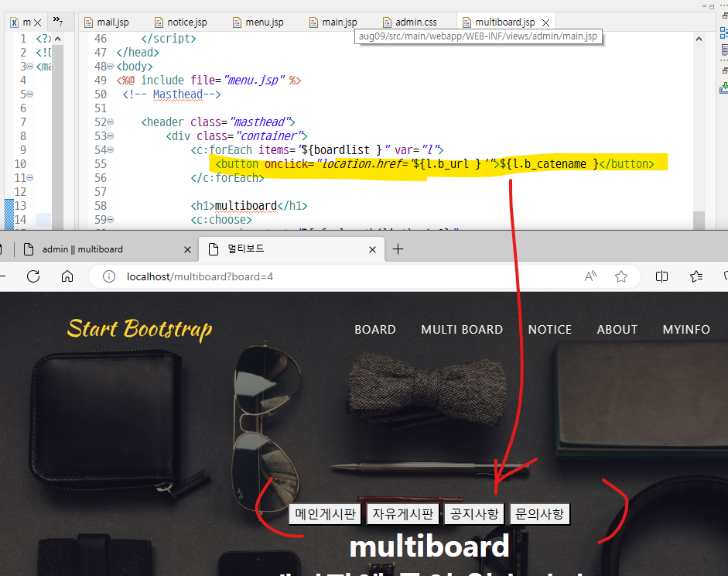Open a new browser tab with the plus button
This screenshot has width=728, height=576.
398,249
